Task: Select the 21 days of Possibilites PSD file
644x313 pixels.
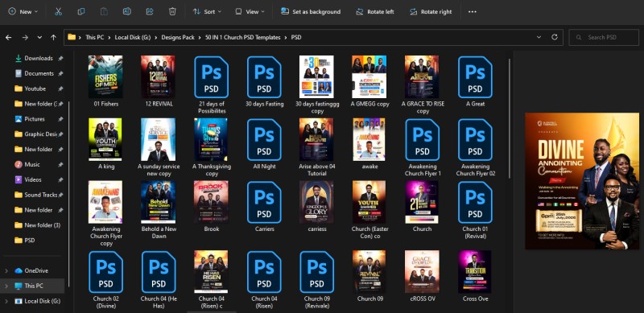Action: 212,76
